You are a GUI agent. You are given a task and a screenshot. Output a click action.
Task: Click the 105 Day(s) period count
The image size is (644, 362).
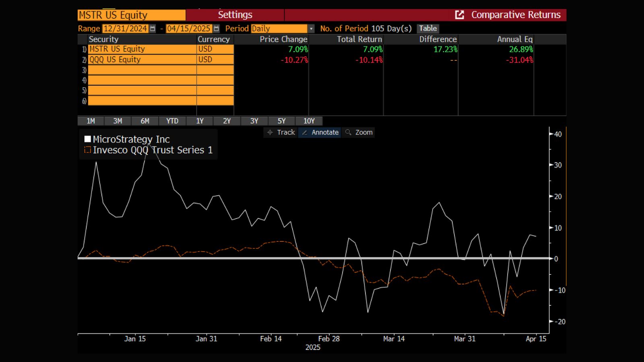point(392,29)
